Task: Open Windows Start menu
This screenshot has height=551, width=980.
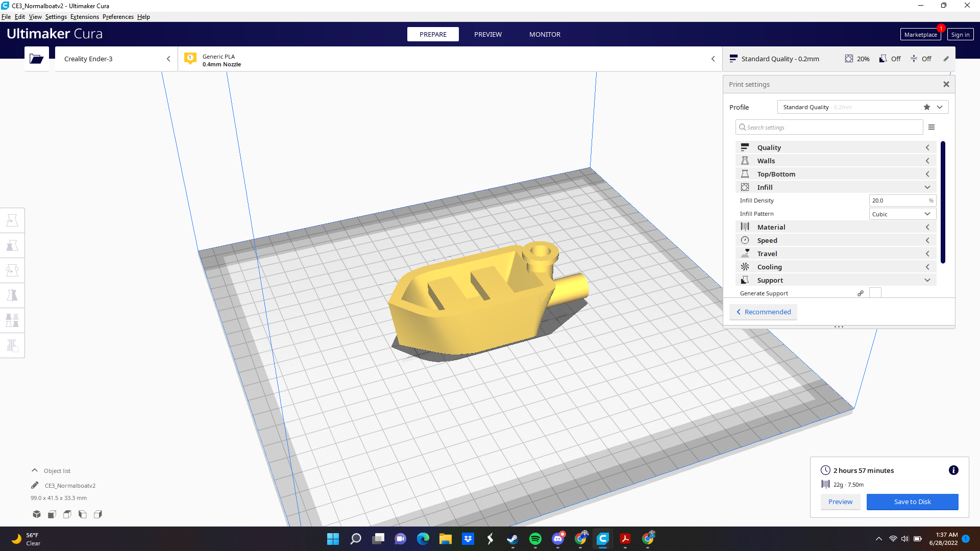Action: pos(333,539)
